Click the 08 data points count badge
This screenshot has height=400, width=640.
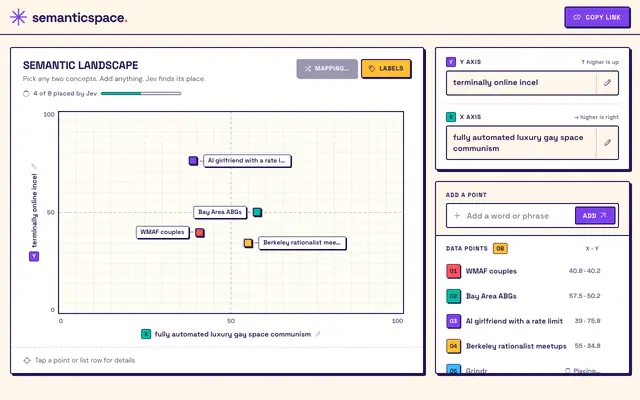(x=500, y=249)
